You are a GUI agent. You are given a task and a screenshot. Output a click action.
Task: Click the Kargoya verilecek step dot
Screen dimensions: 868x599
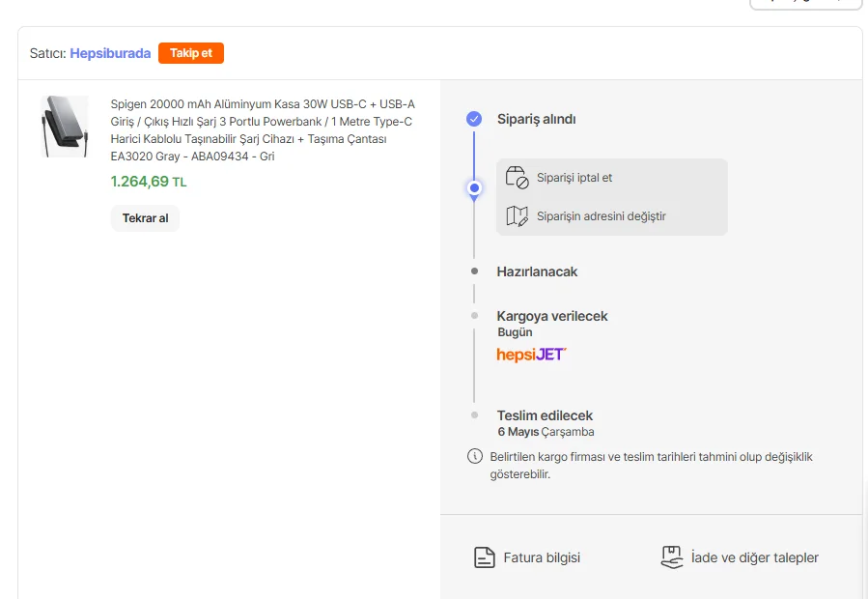pos(474,315)
